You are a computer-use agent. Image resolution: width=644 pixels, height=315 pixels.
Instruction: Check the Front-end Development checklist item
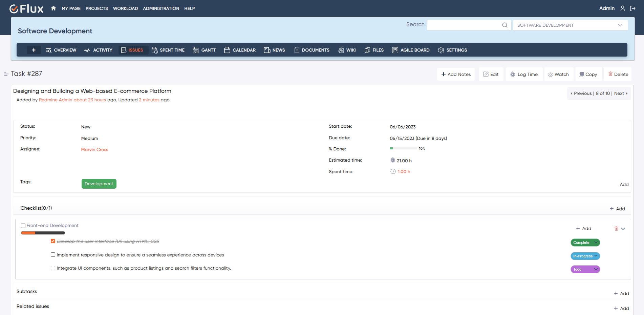pyautogui.click(x=23, y=226)
